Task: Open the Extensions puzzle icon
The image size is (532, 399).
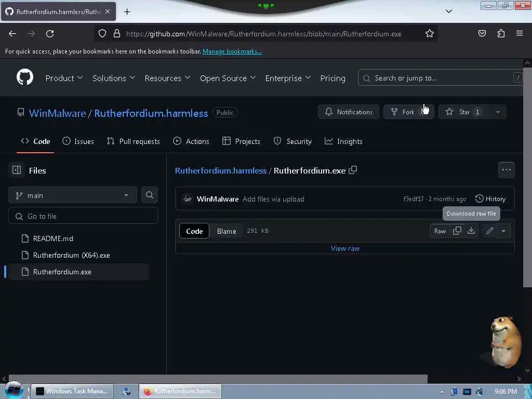Action: click(501, 34)
